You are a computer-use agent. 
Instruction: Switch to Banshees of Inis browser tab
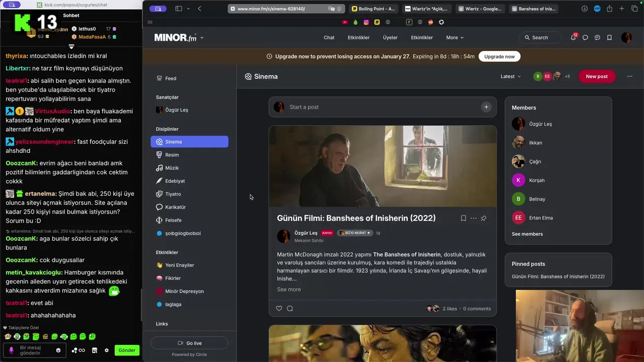tap(533, 9)
